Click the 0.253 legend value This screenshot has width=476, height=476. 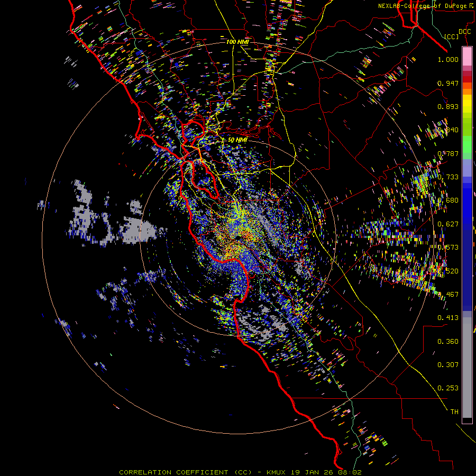[448, 388]
